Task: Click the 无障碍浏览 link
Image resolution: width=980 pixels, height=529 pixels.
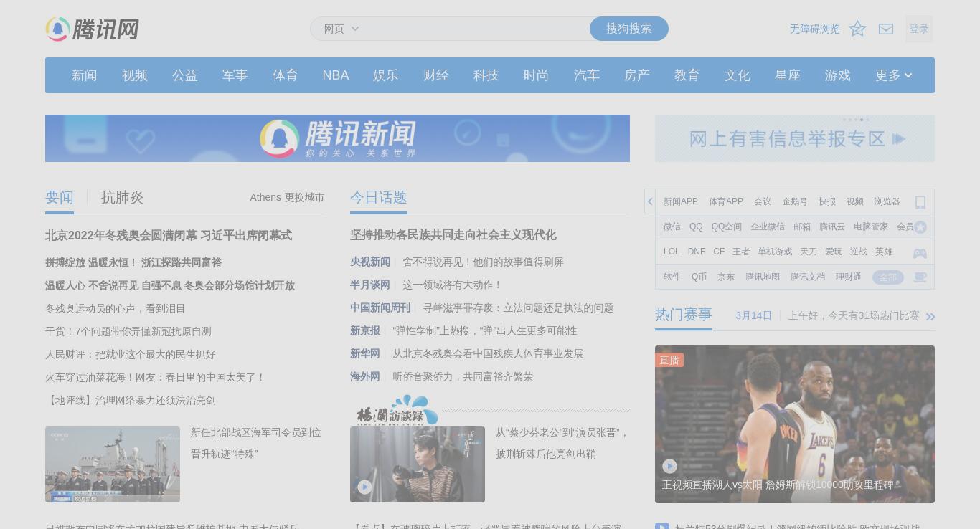Action: (x=815, y=29)
